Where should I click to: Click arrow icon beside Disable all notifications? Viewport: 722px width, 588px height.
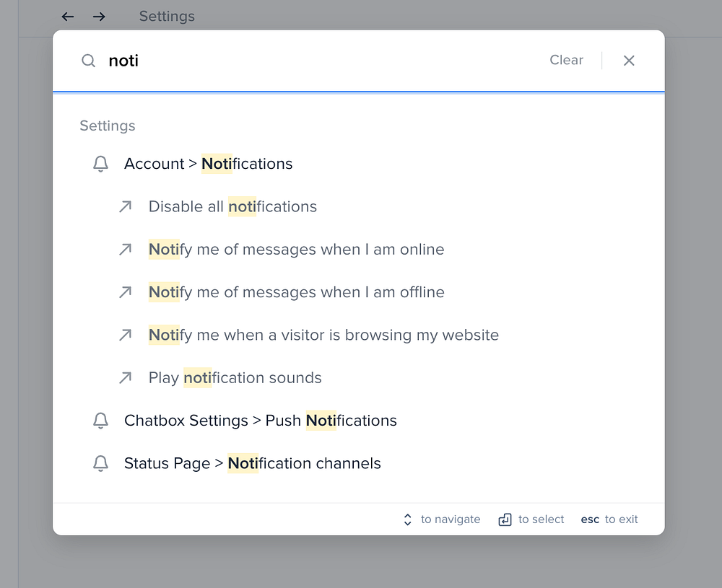coord(126,207)
